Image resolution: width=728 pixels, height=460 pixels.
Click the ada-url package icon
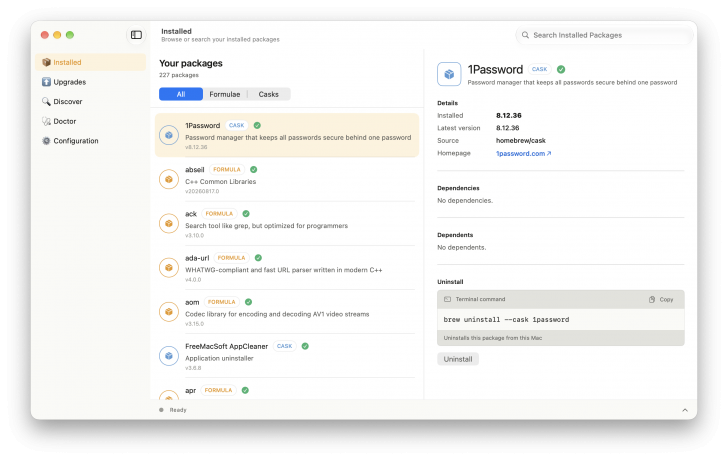(x=169, y=267)
